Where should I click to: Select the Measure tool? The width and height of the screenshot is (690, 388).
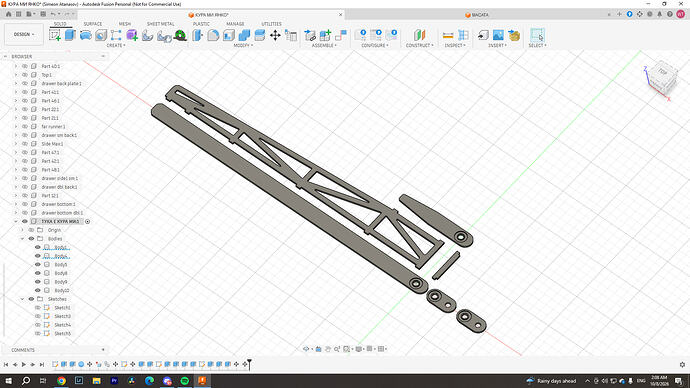pyautogui.click(x=448, y=35)
